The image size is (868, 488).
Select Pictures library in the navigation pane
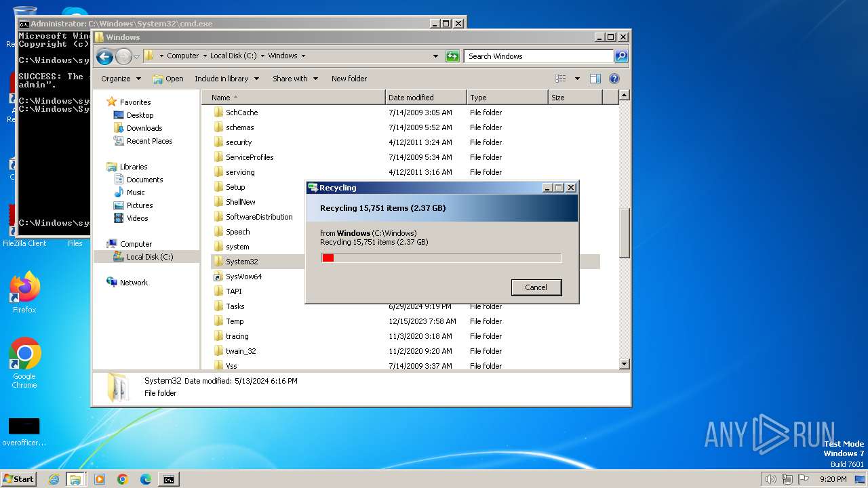[140, 205]
